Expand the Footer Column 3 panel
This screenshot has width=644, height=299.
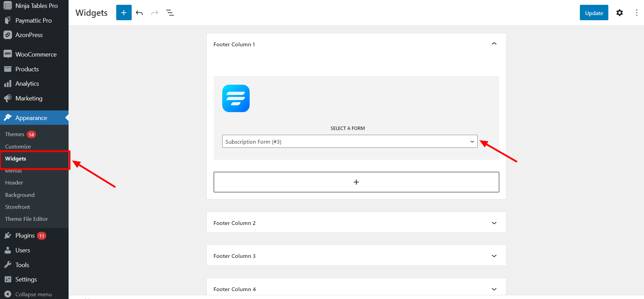tap(494, 256)
